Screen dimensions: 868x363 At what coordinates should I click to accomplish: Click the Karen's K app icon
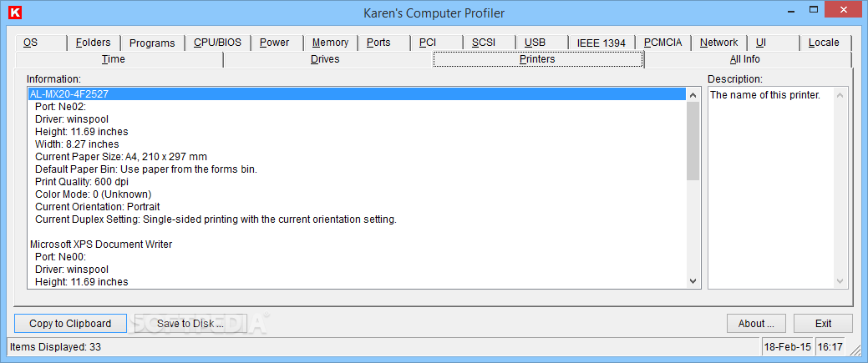coord(16,13)
